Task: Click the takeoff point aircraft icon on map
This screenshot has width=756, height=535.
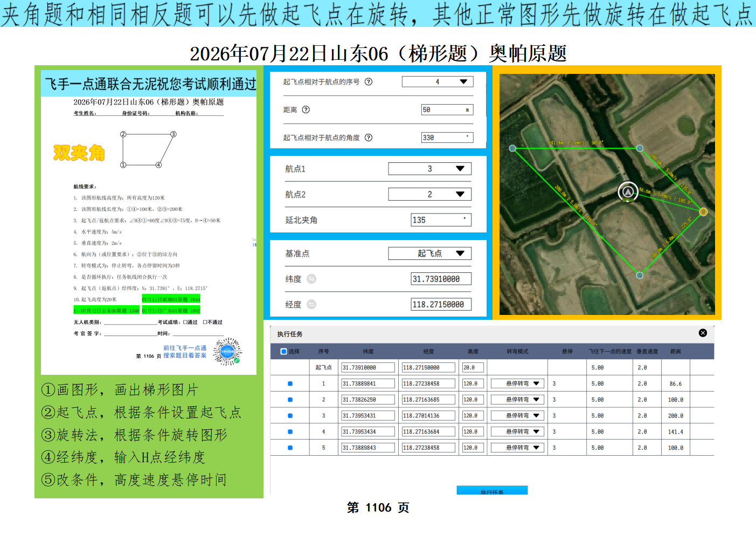Action: [628, 191]
